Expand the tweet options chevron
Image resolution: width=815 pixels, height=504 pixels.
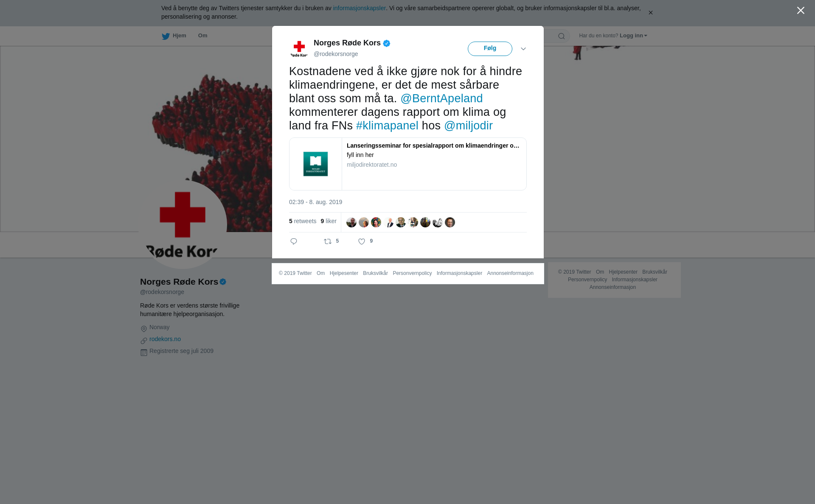[x=523, y=49]
